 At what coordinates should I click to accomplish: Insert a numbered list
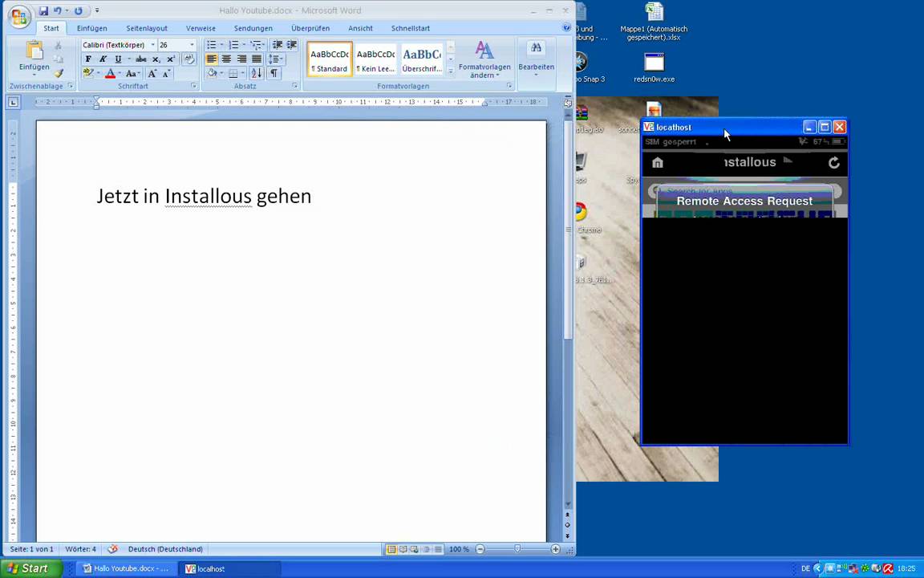click(x=233, y=45)
